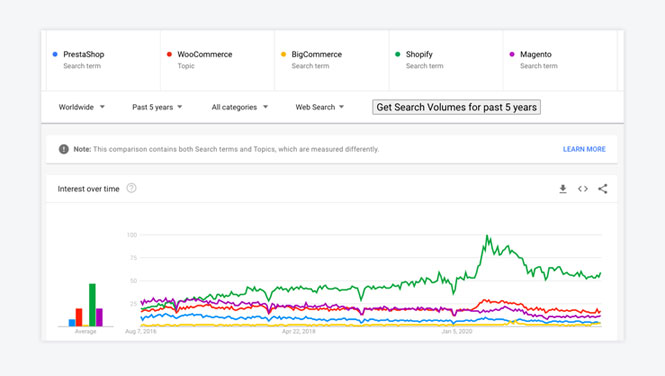Click the purple dot beside Magento
Image resolution: width=665 pixels, height=376 pixels.
coord(512,54)
